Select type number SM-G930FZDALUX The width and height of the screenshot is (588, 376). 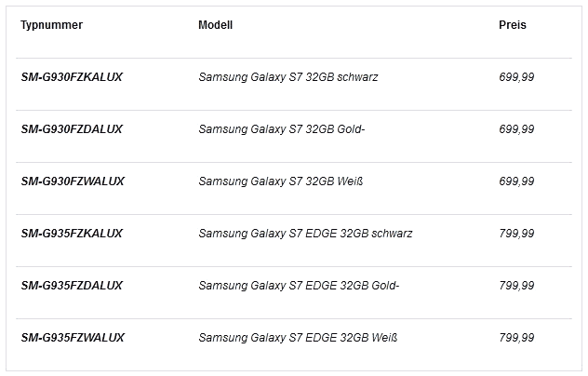[72, 129]
